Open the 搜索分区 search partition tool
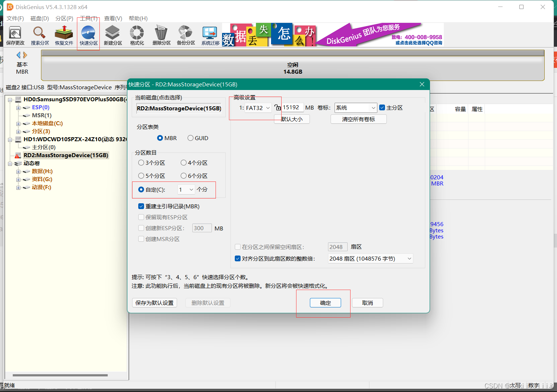The height and width of the screenshot is (392, 557). coord(40,36)
